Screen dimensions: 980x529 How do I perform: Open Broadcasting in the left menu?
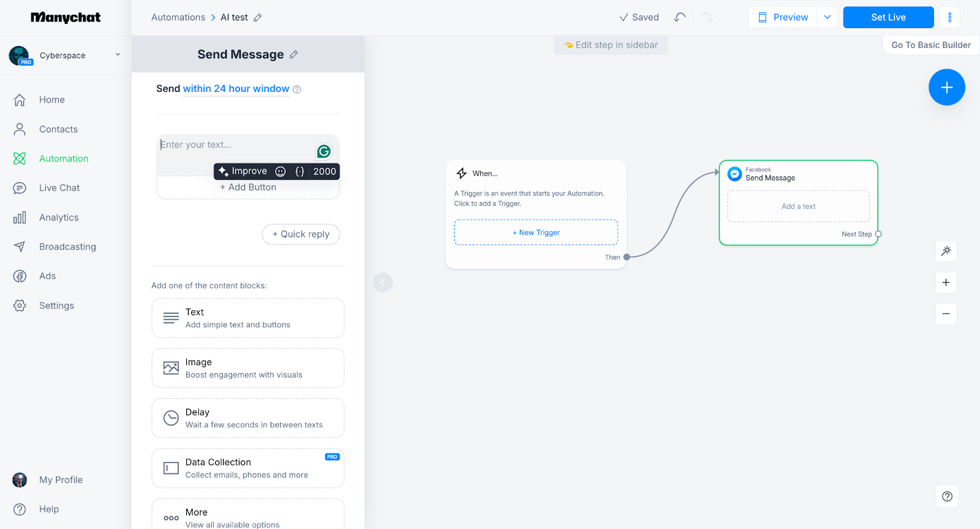(67, 247)
